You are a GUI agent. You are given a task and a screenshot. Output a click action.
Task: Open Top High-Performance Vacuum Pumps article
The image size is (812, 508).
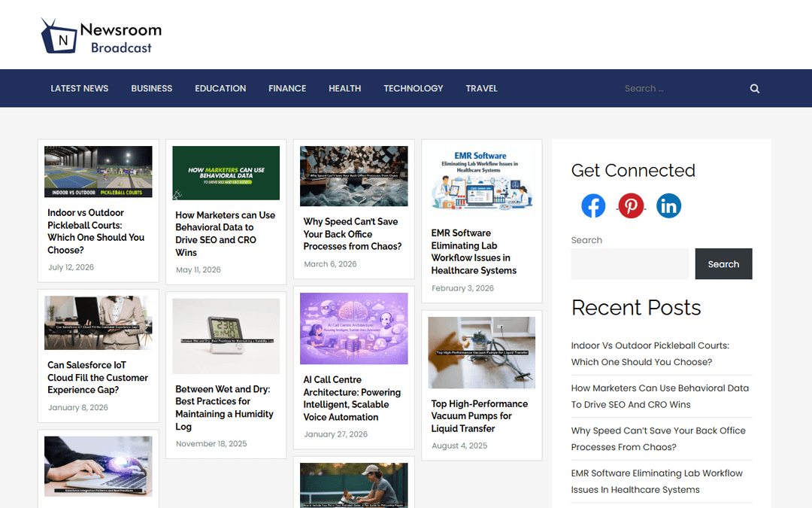point(480,416)
